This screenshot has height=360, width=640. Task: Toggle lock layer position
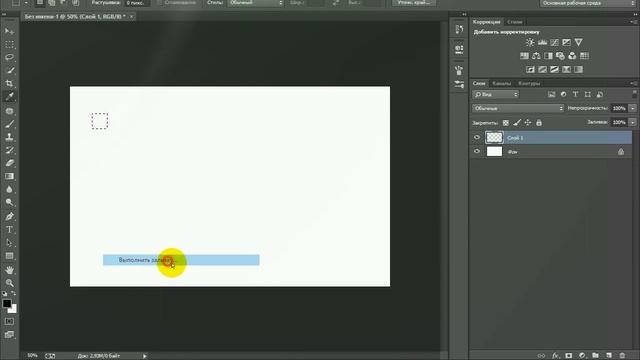528,122
